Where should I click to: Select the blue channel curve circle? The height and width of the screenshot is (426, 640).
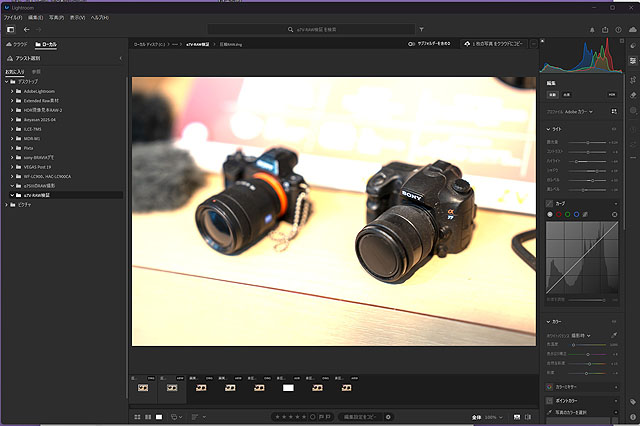[x=577, y=214]
